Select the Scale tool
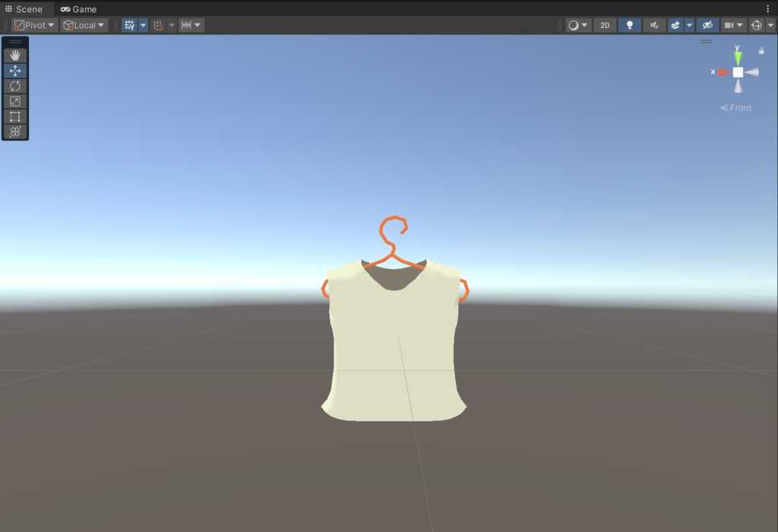 click(15, 101)
